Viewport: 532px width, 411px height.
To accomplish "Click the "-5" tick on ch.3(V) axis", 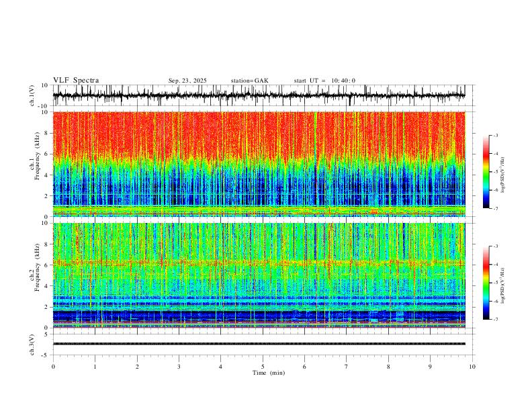I will [x=46, y=355].
